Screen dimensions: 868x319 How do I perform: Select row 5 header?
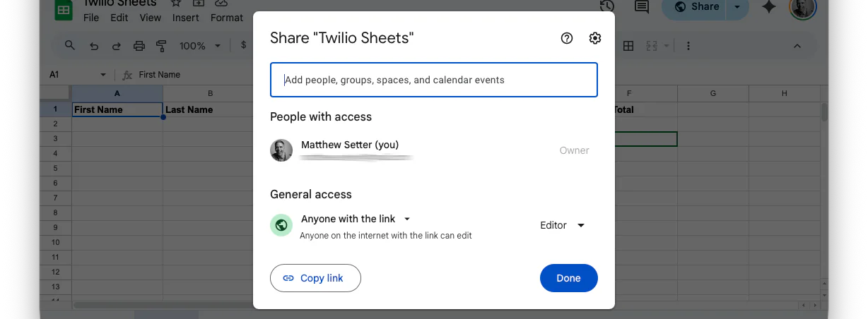55,169
